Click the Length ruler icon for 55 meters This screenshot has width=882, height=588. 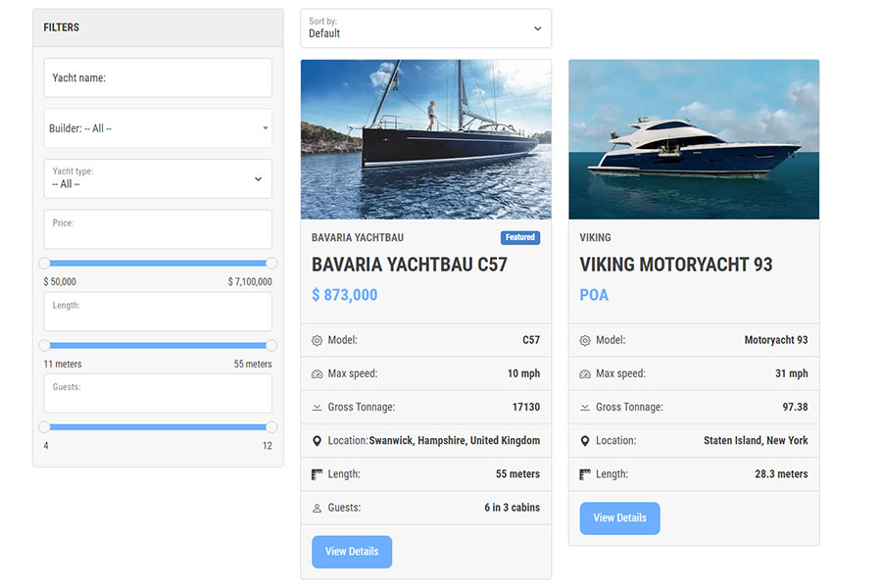click(x=317, y=475)
